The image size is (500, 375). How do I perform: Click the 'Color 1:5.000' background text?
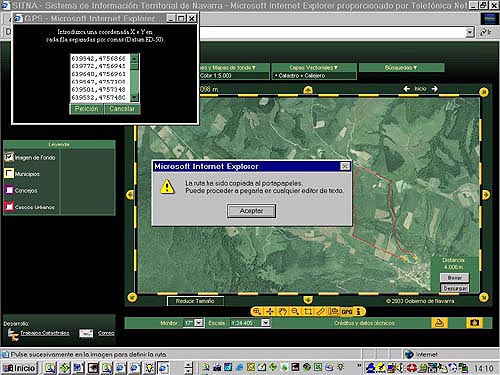216,76
